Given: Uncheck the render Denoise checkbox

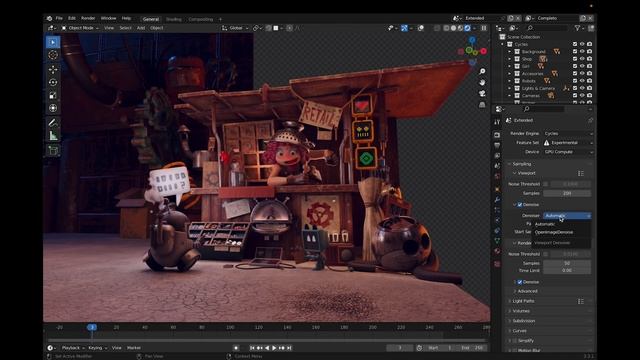Looking at the screenshot, I should coord(520,282).
